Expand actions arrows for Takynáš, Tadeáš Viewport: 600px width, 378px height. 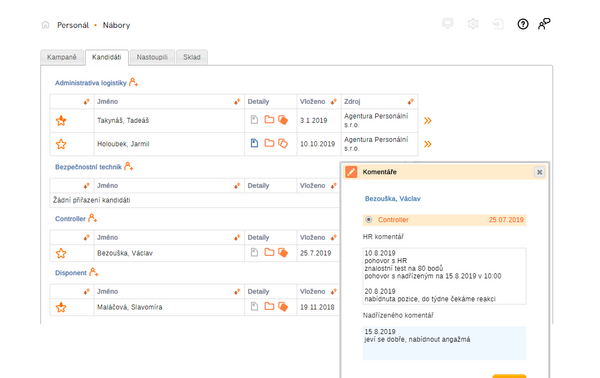(x=427, y=121)
